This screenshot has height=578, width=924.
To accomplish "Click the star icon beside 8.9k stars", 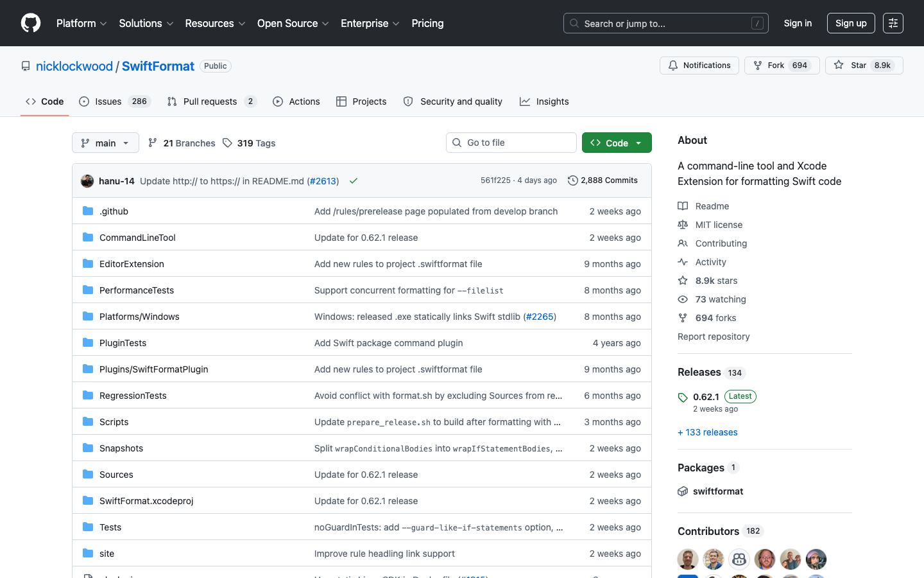I will tap(683, 281).
